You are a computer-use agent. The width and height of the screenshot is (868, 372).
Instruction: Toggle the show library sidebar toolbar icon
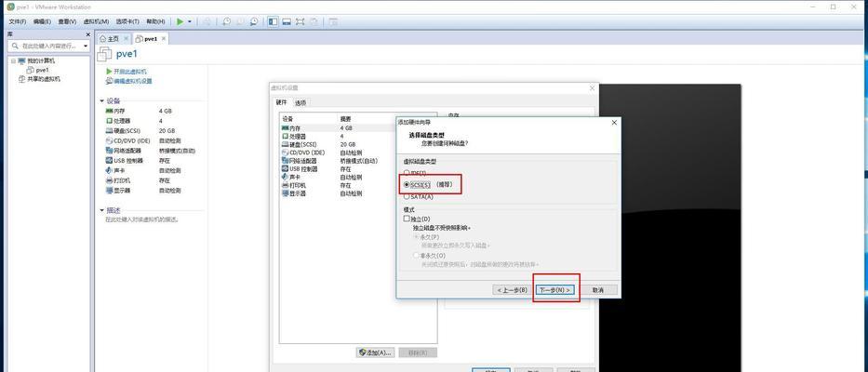pyautogui.click(x=273, y=21)
